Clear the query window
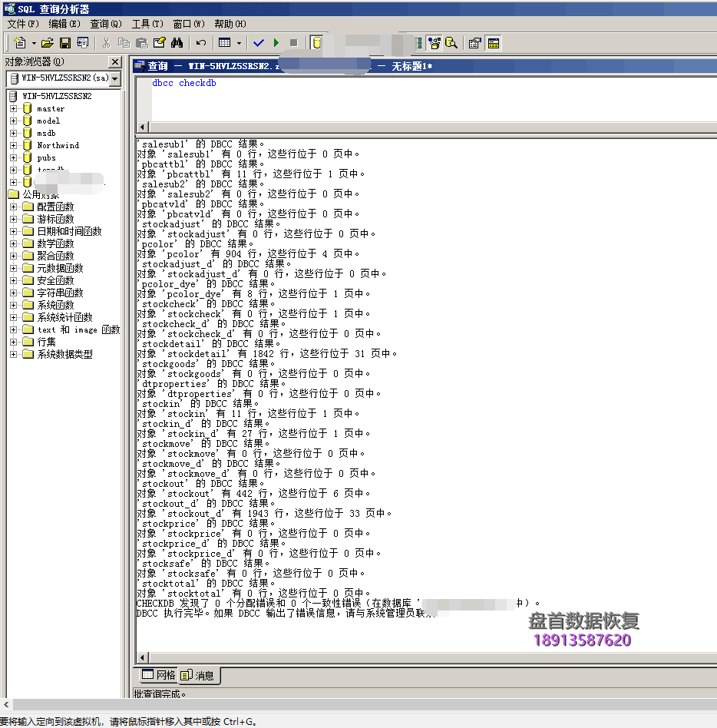This screenshot has height=728, width=717. pos(159,43)
